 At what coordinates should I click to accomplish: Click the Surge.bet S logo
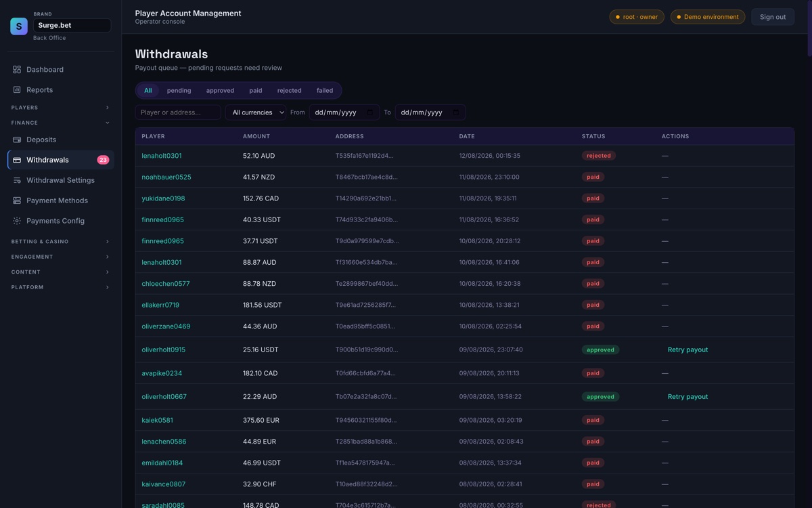pos(19,26)
